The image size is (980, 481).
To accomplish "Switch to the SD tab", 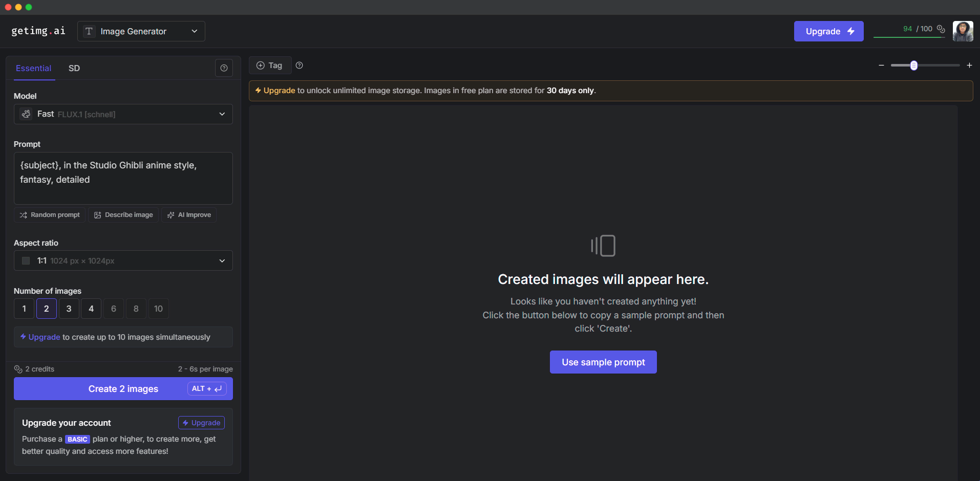I will click(x=74, y=69).
